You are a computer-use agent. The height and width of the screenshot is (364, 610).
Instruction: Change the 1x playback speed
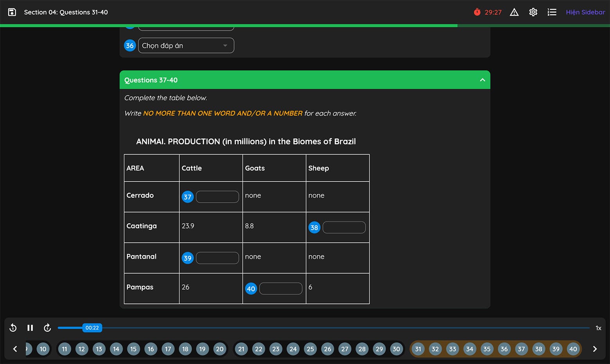coord(598,328)
